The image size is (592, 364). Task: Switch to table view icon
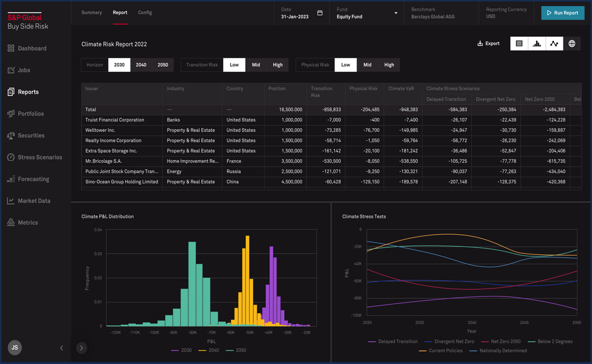[519, 43]
